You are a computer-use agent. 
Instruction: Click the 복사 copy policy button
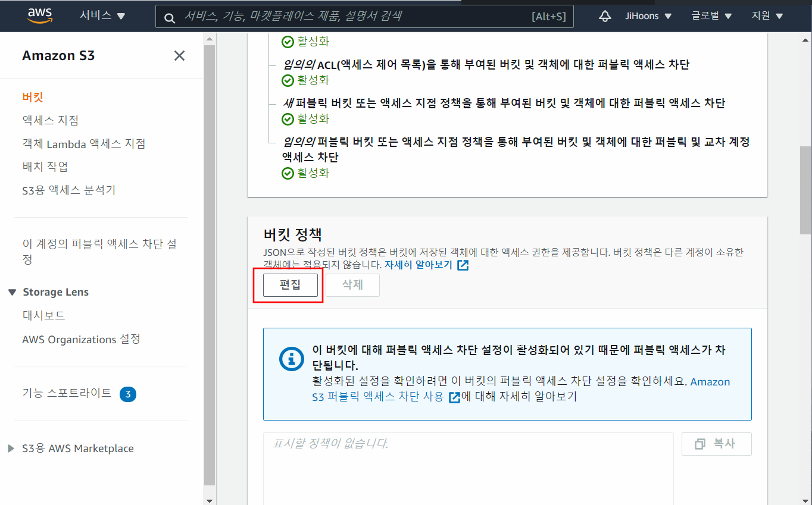point(717,444)
